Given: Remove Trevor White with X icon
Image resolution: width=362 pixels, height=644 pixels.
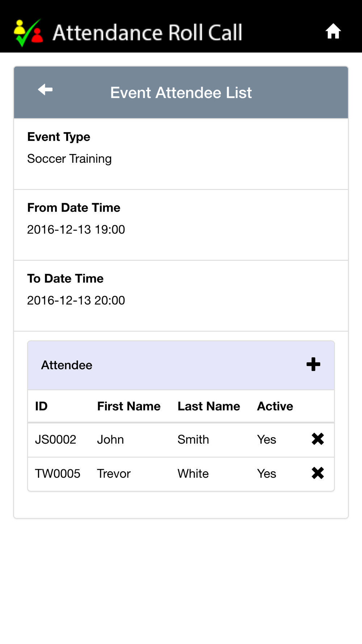Looking at the screenshot, I should point(317,473).
